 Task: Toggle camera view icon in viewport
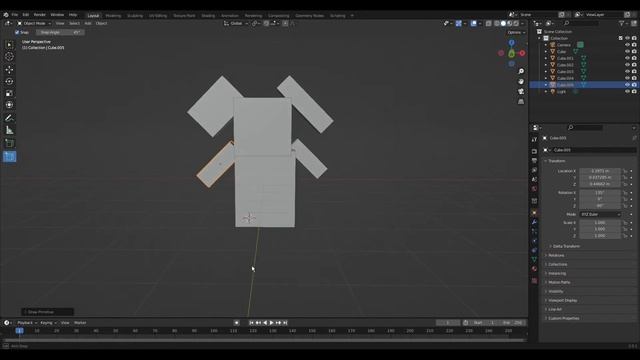[521, 91]
